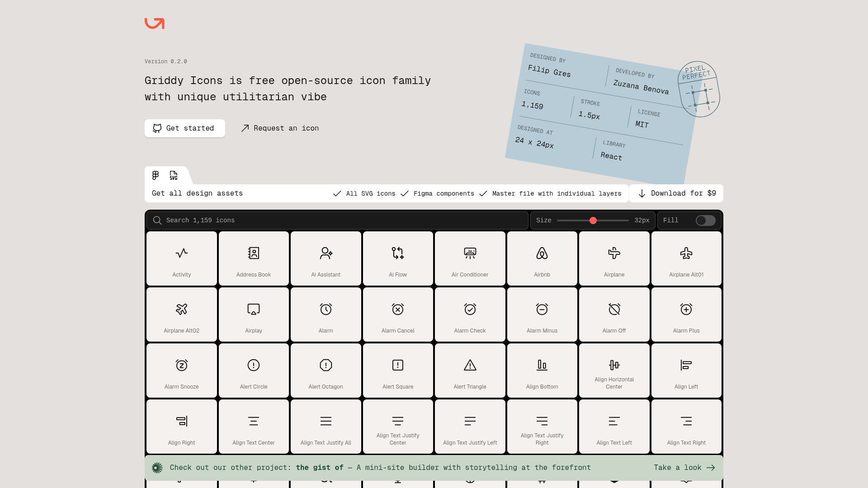Select the Alert Octagon icon

click(325, 371)
